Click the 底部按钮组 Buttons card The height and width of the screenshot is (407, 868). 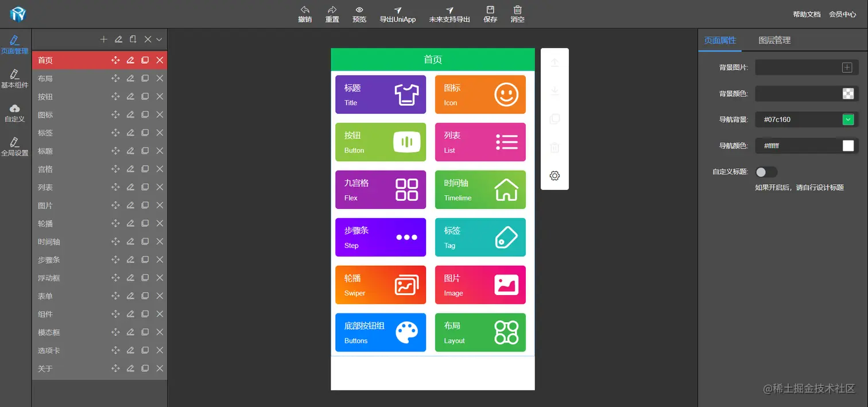[x=381, y=332]
